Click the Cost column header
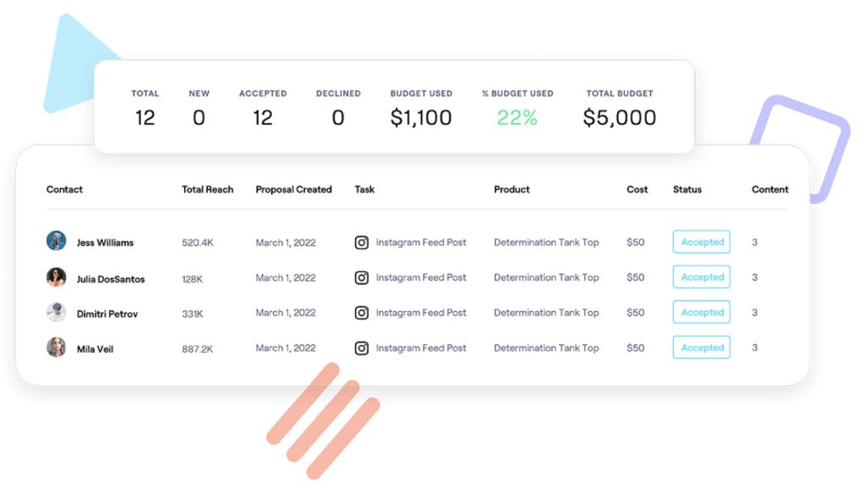 [637, 190]
